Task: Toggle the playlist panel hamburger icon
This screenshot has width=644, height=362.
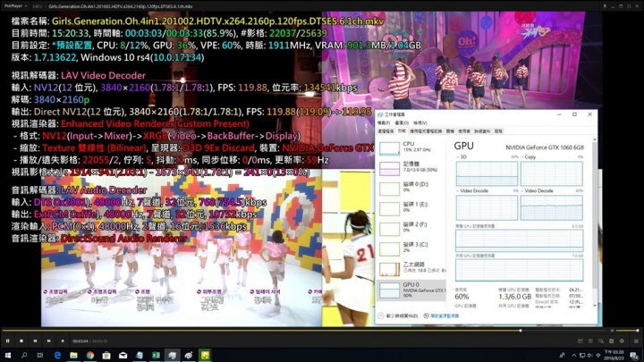Action: [x=636, y=341]
